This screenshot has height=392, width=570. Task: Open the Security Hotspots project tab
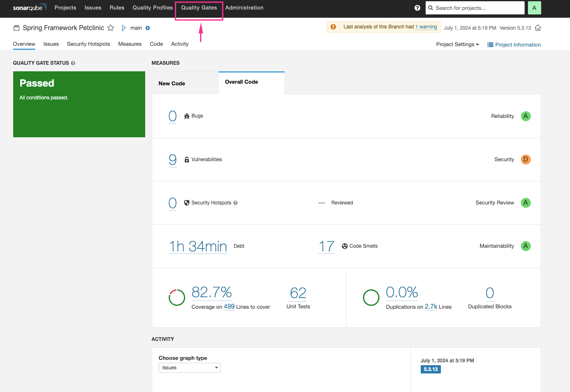[x=88, y=44]
